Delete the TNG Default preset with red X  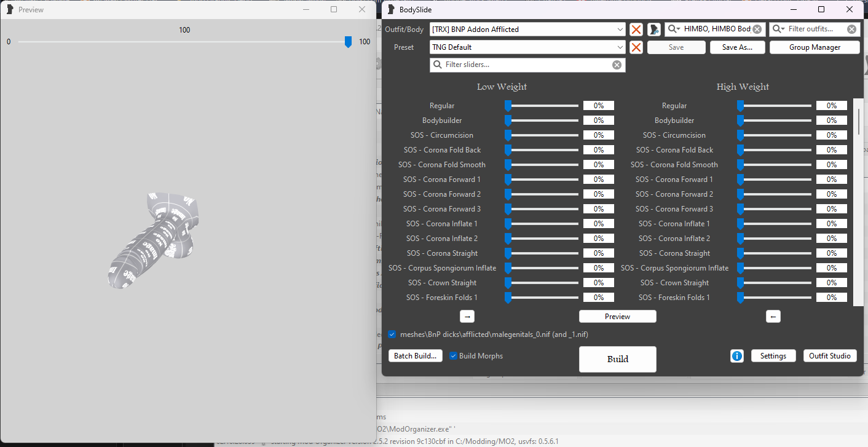pos(636,47)
